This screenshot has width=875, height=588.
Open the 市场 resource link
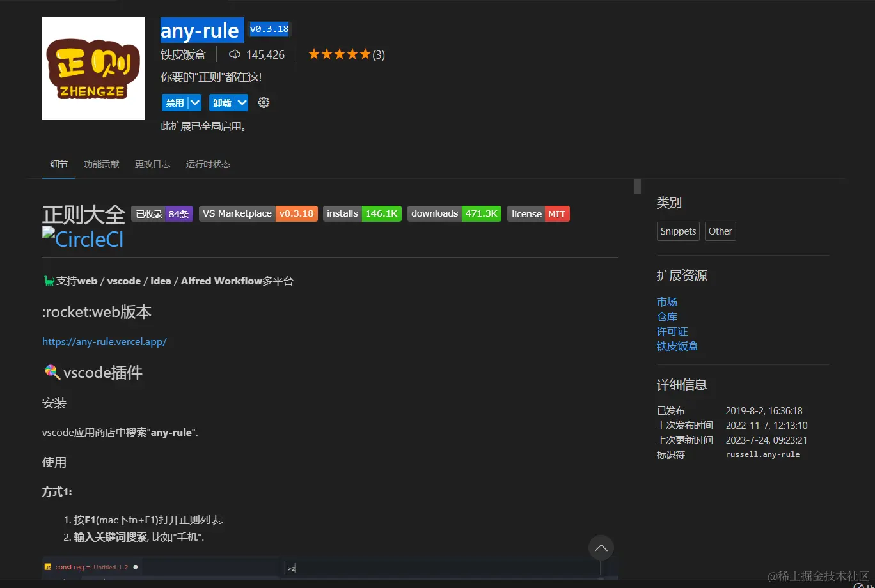[x=667, y=302]
